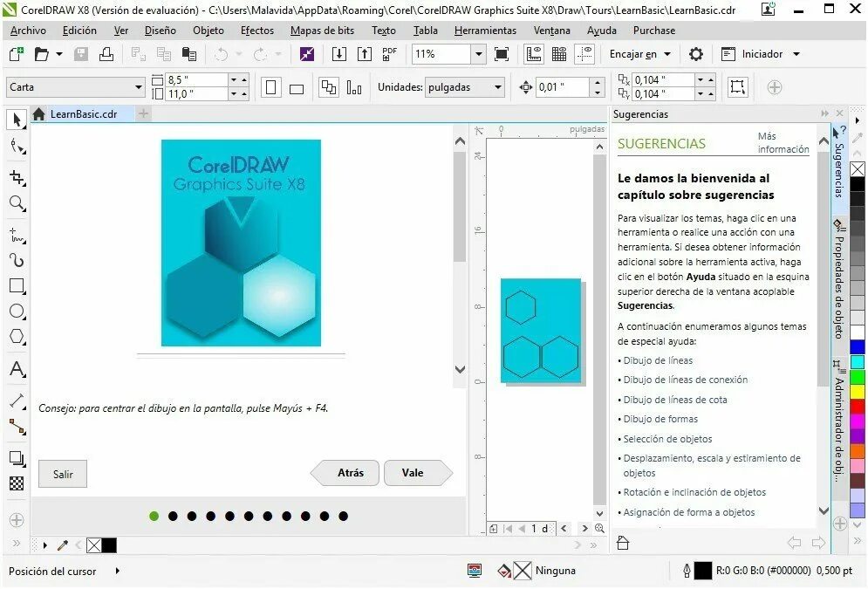
Task: Publish to PDF icon
Action: click(x=390, y=54)
